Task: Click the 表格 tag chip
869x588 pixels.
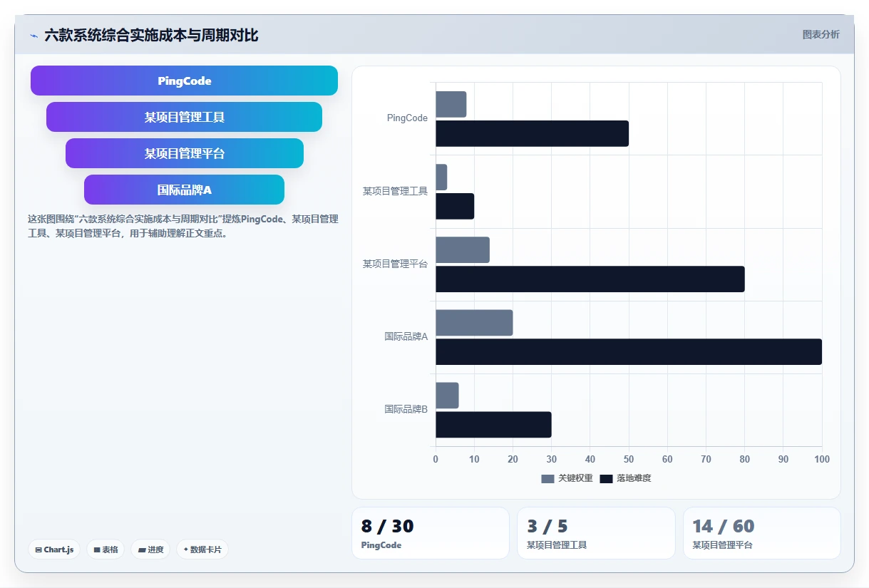Action: tap(106, 550)
